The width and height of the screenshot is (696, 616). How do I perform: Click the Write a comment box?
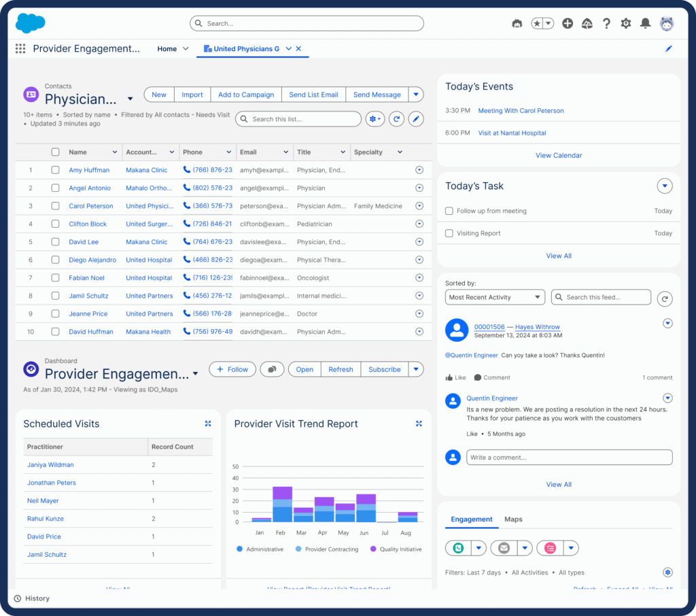pyautogui.click(x=569, y=458)
